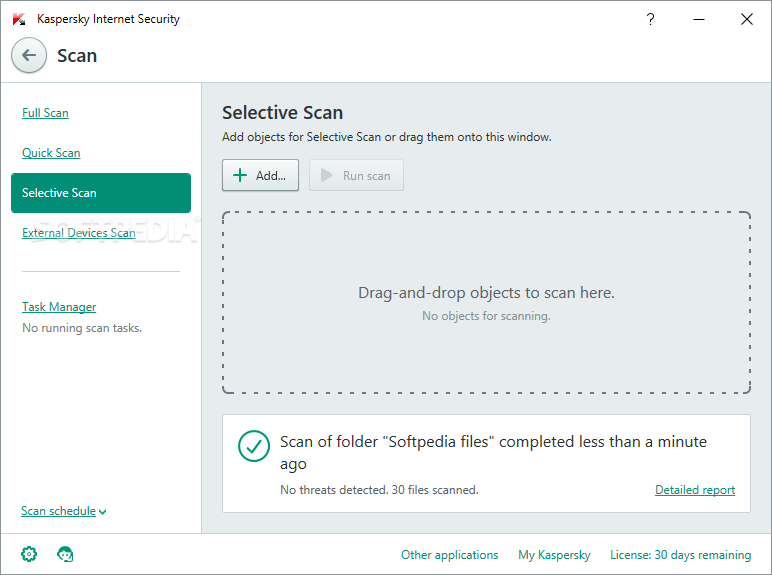Click the 'Selective Scan' heading in the main panel
Screen dimensions: 772x575
pyautogui.click(x=283, y=113)
